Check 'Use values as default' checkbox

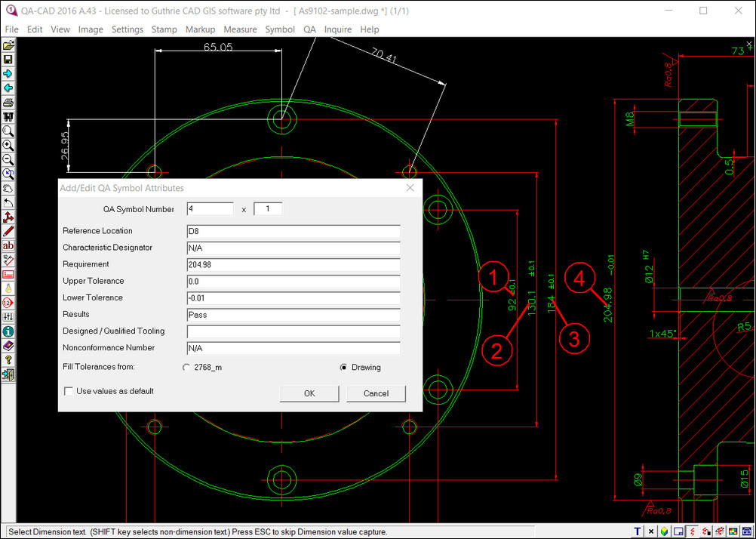tap(69, 391)
